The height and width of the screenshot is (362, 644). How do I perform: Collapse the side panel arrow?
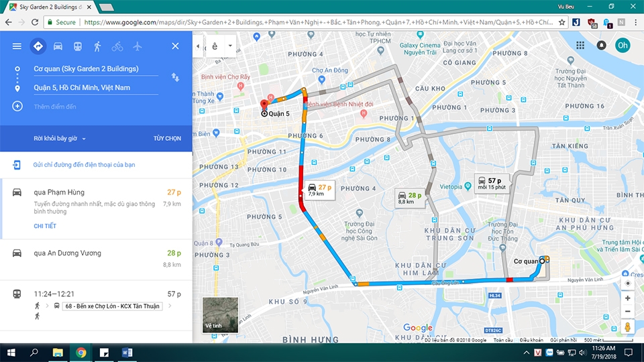point(198,46)
